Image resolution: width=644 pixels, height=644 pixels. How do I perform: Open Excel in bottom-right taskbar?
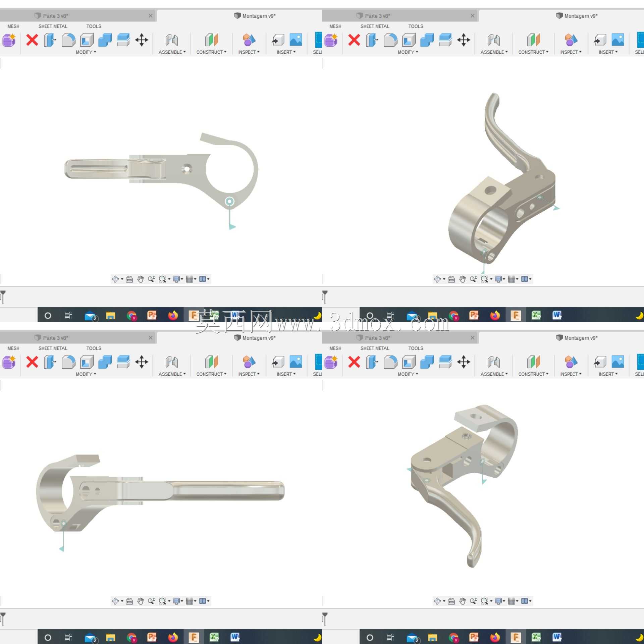[x=536, y=637]
